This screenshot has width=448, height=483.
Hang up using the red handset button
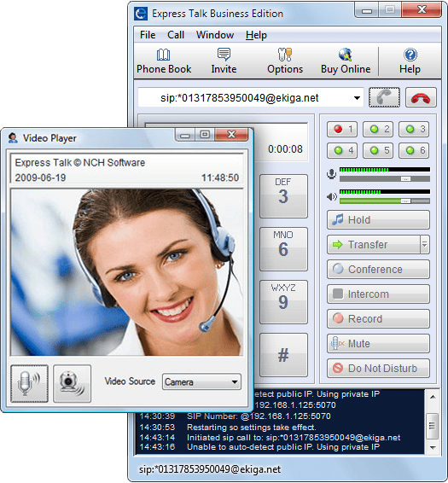pyautogui.click(x=421, y=97)
